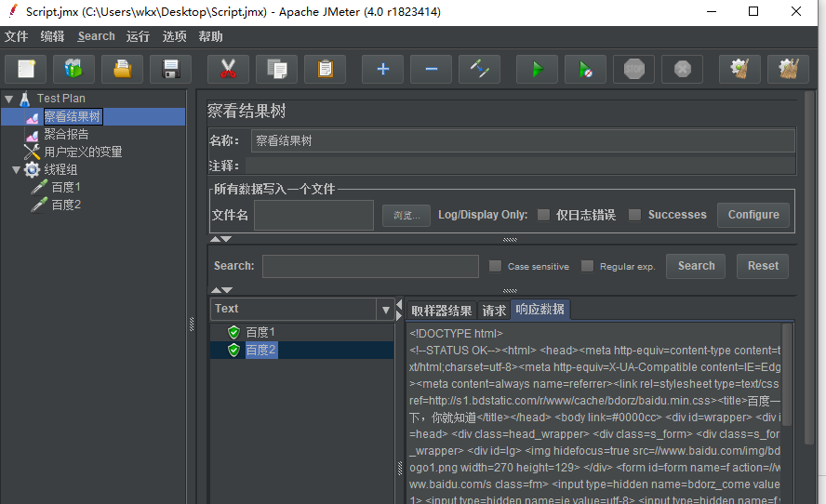
Task: Open the 编辑 menu
Action: (53, 36)
